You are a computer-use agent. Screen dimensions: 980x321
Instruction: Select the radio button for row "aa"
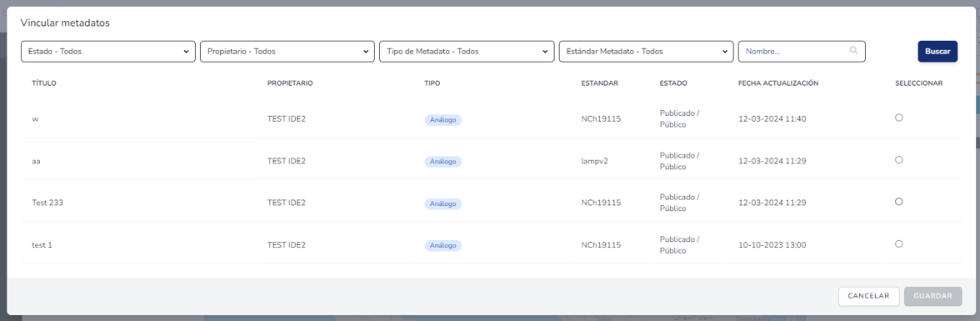pos(898,160)
